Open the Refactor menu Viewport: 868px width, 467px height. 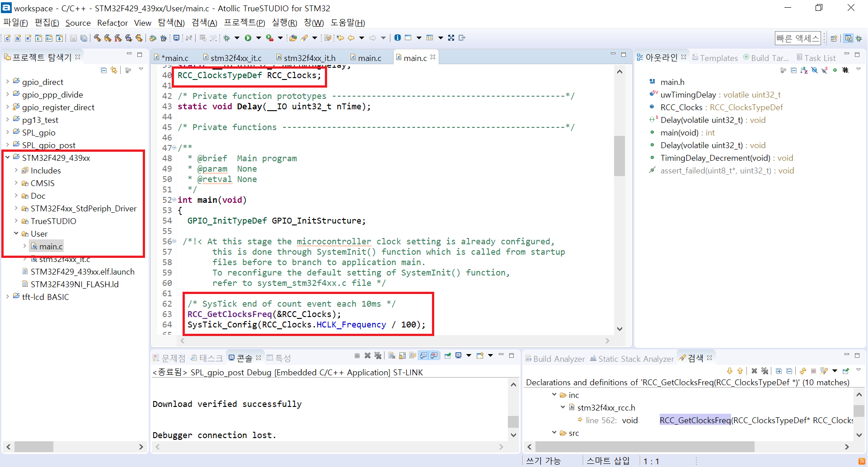pyautogui.click(x=113, y=23)
